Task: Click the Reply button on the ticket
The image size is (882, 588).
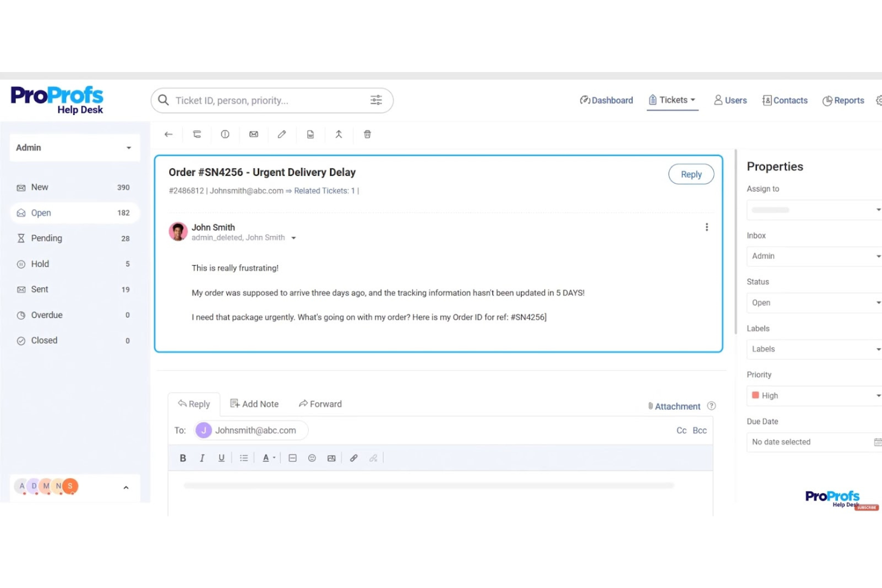Action: pyautogui.click(x=691, y=174)
